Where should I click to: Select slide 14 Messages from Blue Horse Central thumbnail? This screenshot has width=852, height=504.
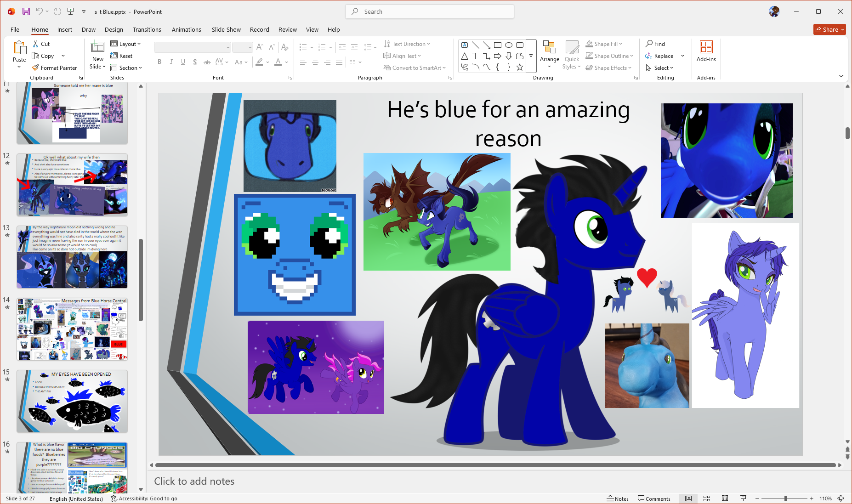pyautogui.click(x=72, y=329)
